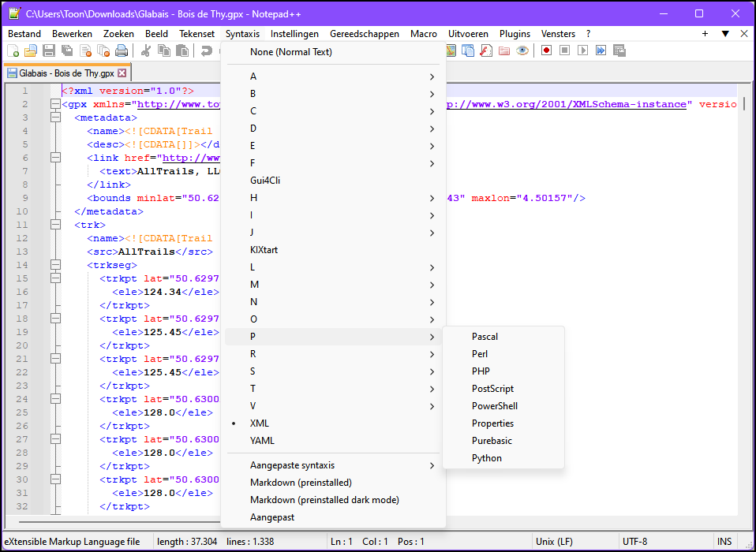
Task: Run the macro multiple times icon
Action: [x=601, y=50]
